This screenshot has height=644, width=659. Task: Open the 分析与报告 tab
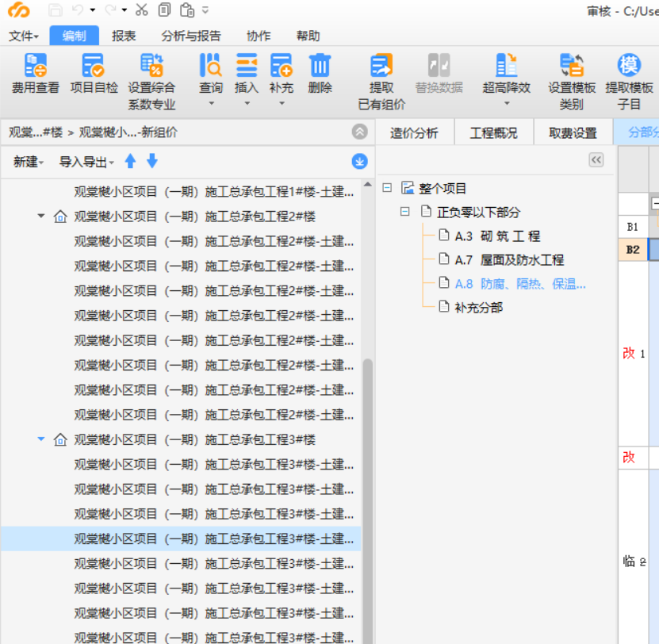pyautogui.click(x=191, y=36)
